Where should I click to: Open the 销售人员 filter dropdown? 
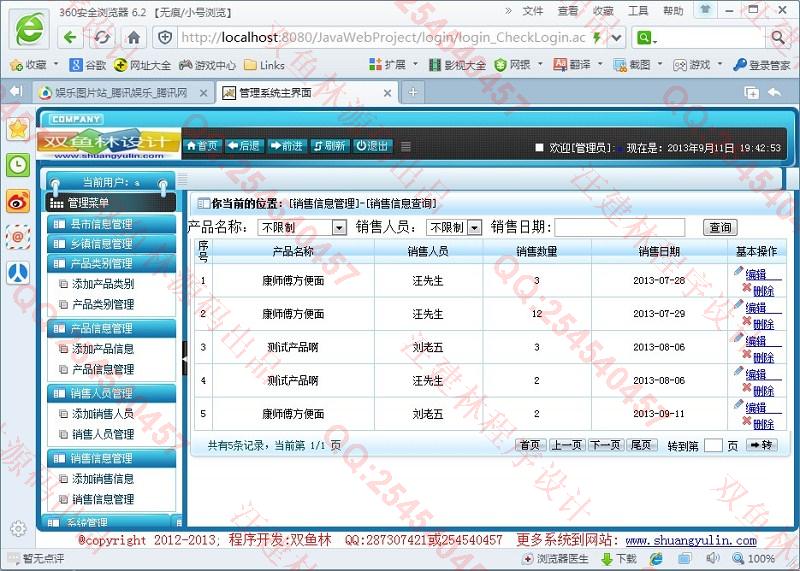454,228
